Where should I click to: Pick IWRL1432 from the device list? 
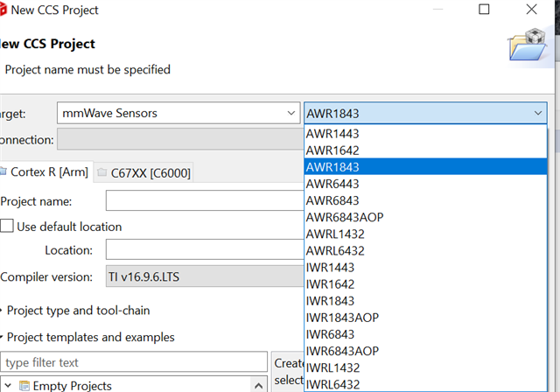[425, 367]
